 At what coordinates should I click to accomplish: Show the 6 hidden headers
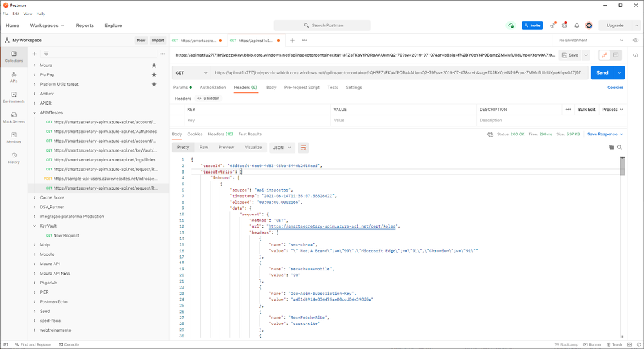pos(208,99)
